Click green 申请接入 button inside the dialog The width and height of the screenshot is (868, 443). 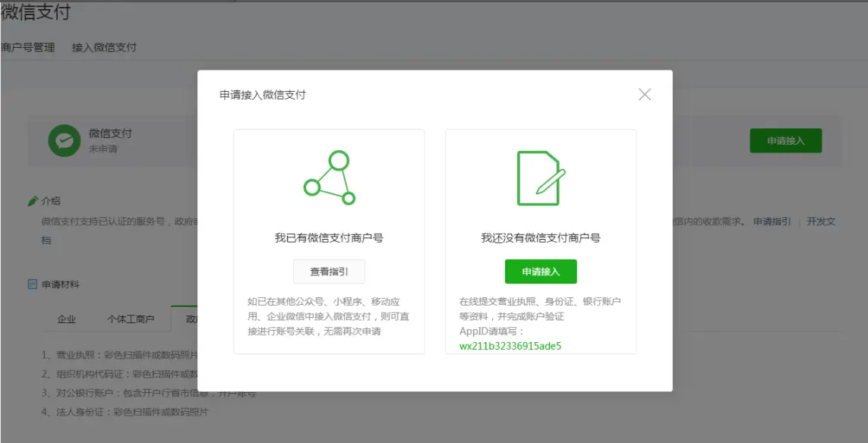pos(541,272)
